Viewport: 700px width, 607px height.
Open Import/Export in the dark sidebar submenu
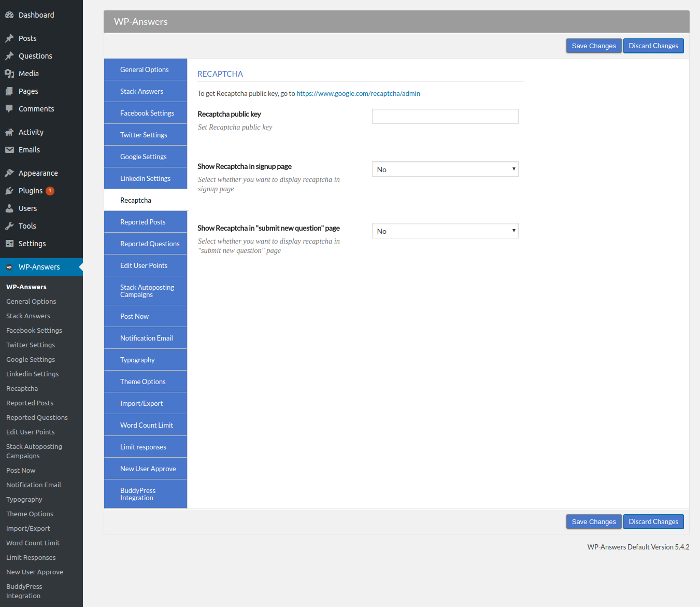[28, 528]
